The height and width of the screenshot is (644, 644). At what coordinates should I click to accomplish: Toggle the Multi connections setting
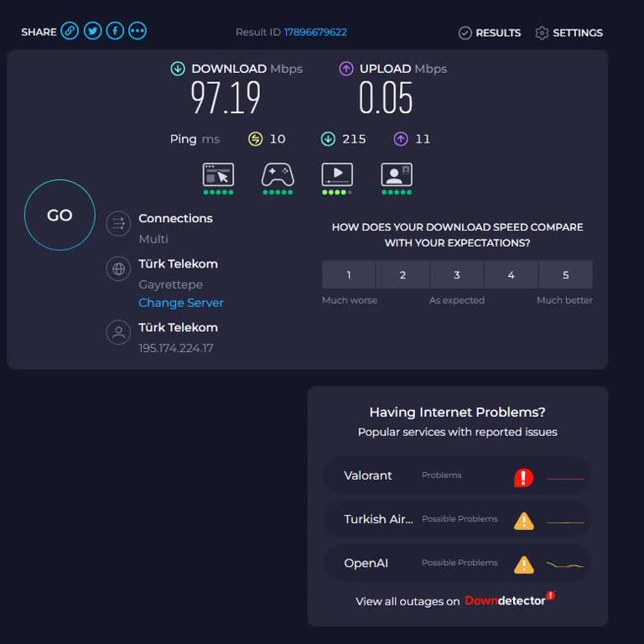pyautogui.click(x=153, y=239)
